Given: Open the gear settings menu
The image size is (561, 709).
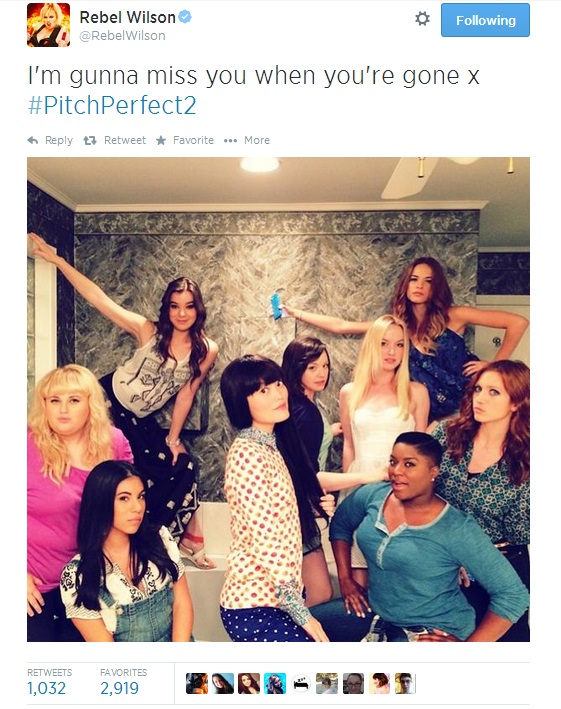Looking at the screenshot, I should tap(422, 19).
